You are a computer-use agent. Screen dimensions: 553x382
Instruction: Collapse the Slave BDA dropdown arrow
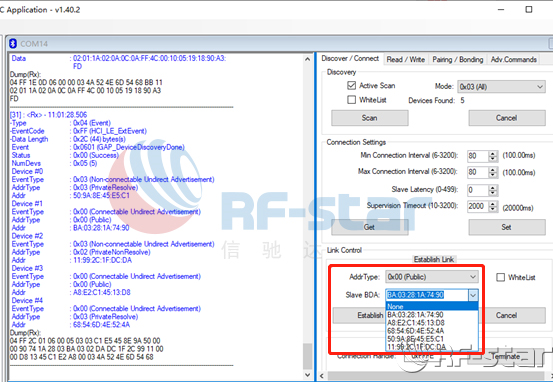pos(473,295)
